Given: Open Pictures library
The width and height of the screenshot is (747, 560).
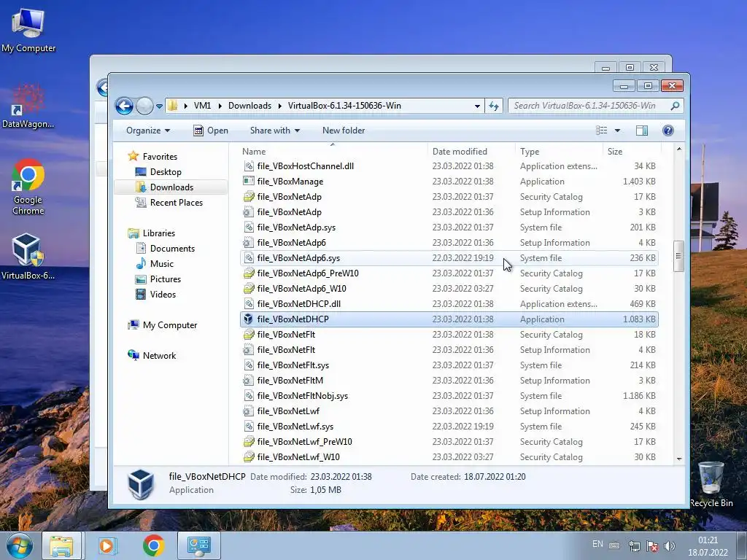Looking at the screenshot, I should [x=166, y=279].
